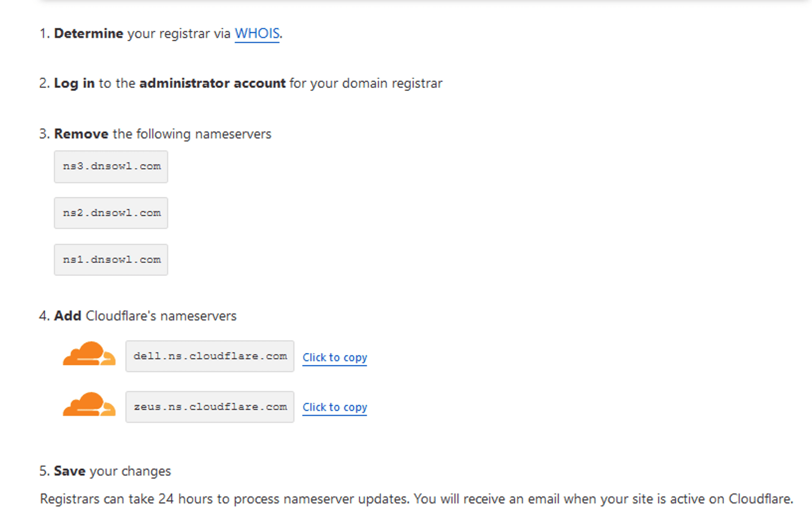Click the bold "Save" heading in step 5
The width and height of the screenshot is (812, 515).
click(x=70, y=471)
